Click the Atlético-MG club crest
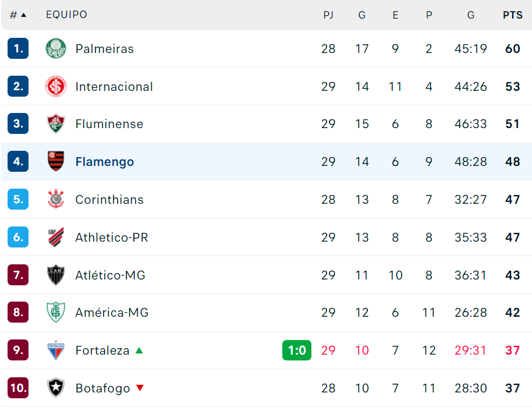 click(x=56, y=275)
